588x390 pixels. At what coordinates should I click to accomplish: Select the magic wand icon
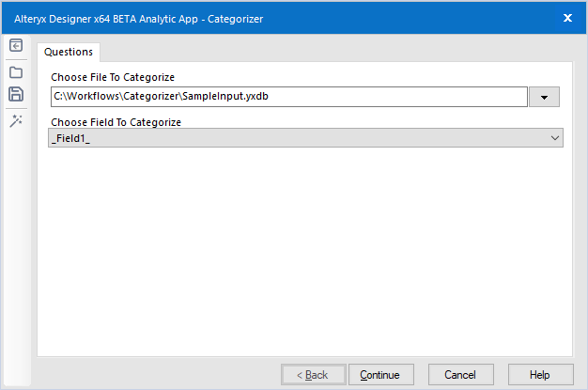coord(16,120)
